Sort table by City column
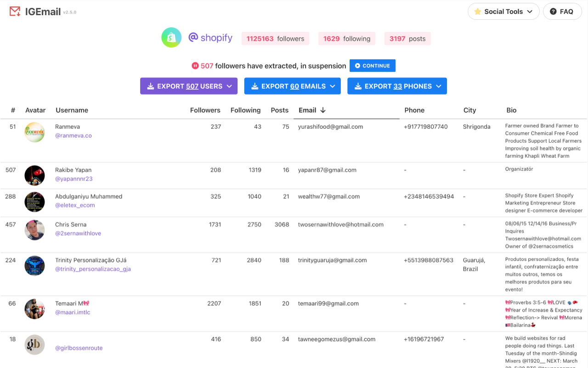 point(469,110)
